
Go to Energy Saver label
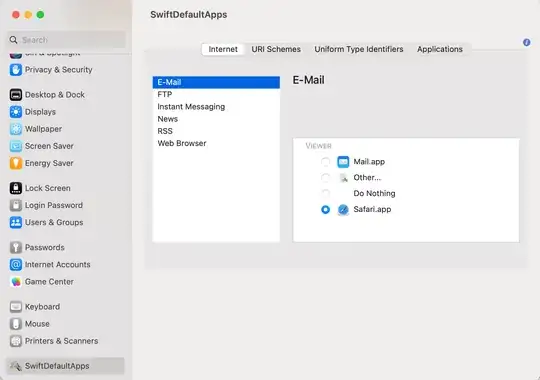point(49,163)
